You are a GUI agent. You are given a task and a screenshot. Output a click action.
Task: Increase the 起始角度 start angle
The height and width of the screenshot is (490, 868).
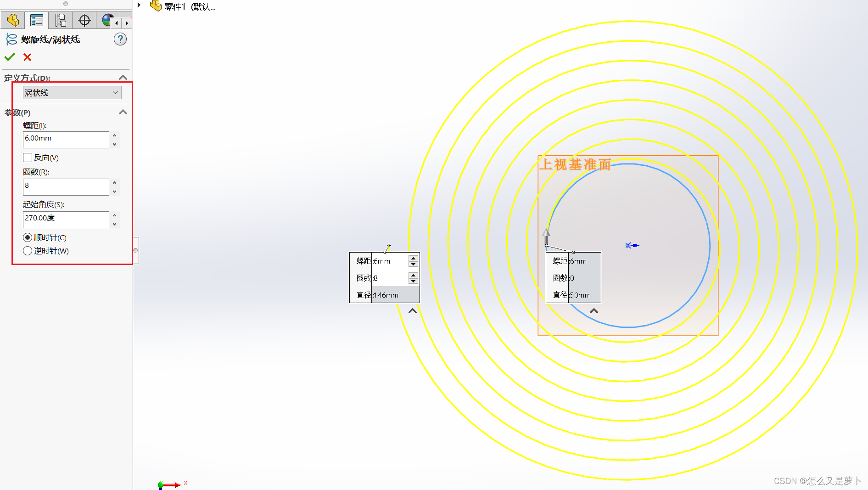pos(115,215)
